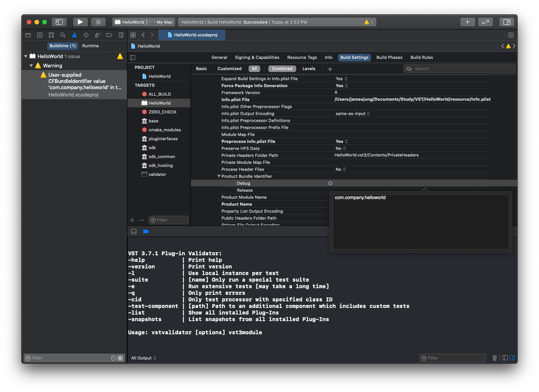Add a new target with plus
539x392 pixels.
click(132, 220)
